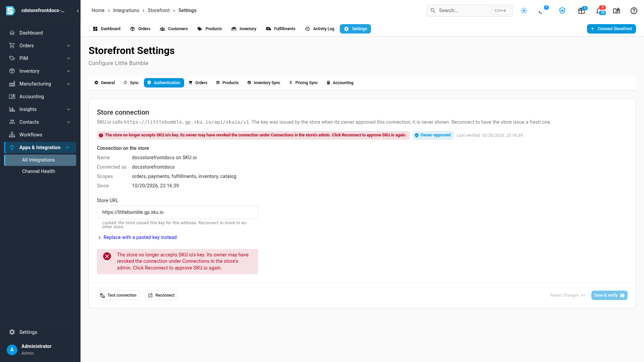Click the tenant name 'cdstorefrontdocs-...'

point(43,10)
